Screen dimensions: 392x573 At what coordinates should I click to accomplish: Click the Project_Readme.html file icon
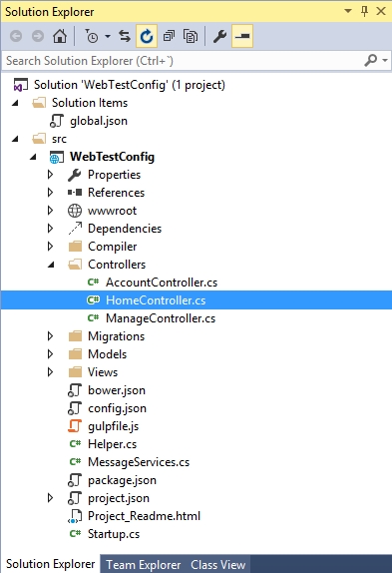click(x=75, y=516)
